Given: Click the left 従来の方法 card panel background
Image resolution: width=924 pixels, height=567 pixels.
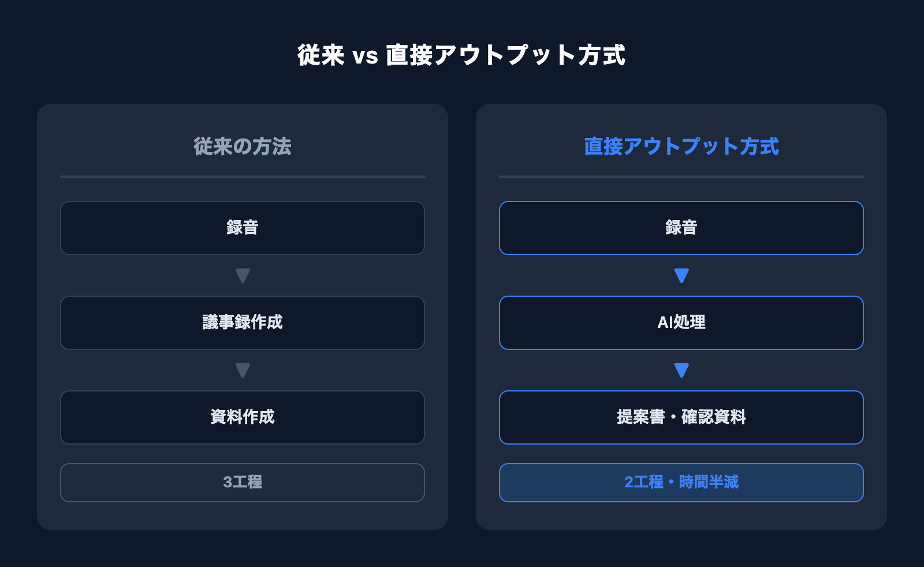Looking at the screenshot, I should 49,346.
